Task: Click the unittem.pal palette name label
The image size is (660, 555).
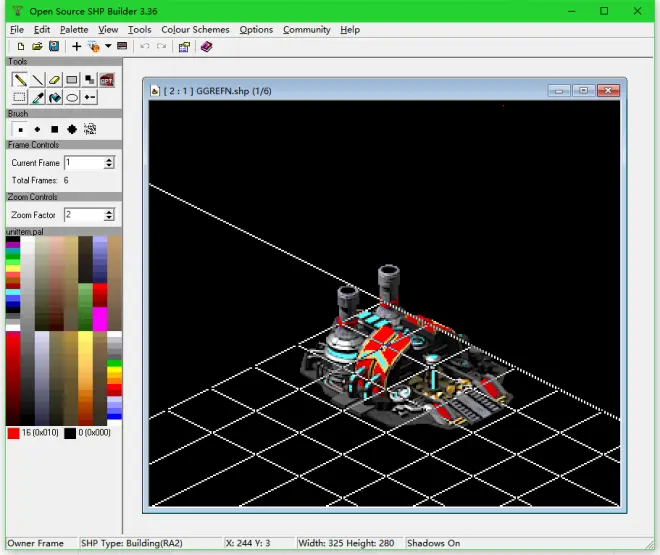Action: coord(25,232)
